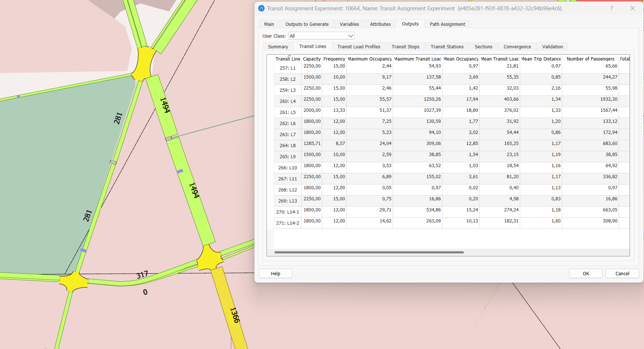This screenshot has height=349, width=644.
Task: Open the Transit Load Profiles tab
Action: point(359,46)
